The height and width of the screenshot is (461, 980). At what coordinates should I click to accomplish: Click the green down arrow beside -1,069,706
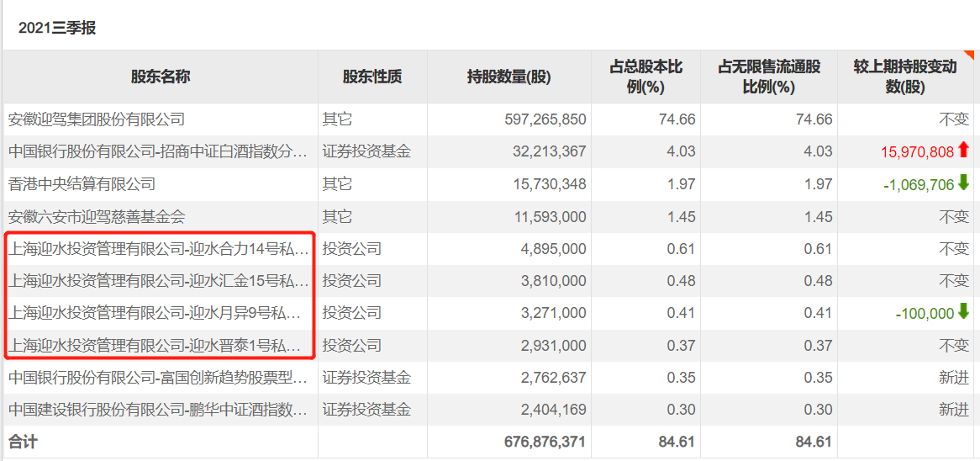(x=962, y=183)
